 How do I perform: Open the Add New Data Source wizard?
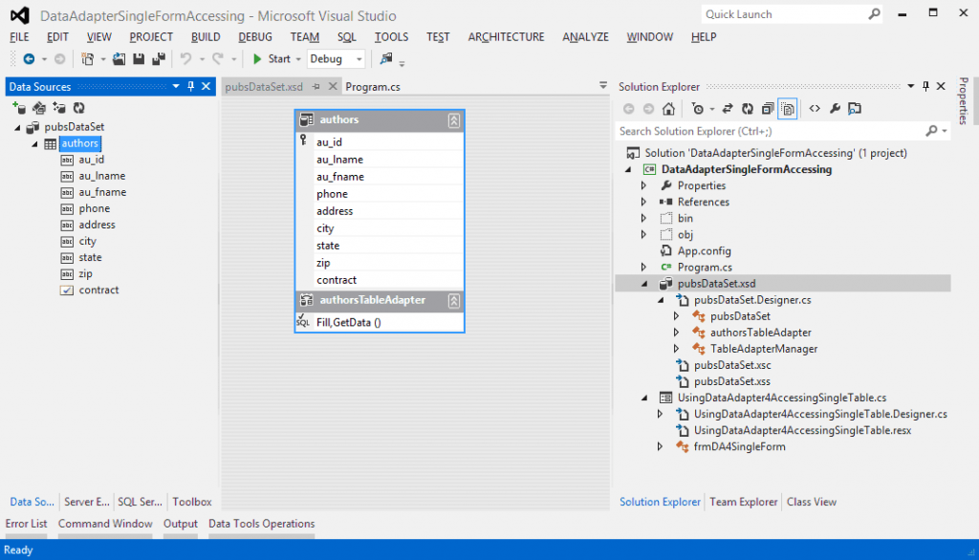pos(19,108)
